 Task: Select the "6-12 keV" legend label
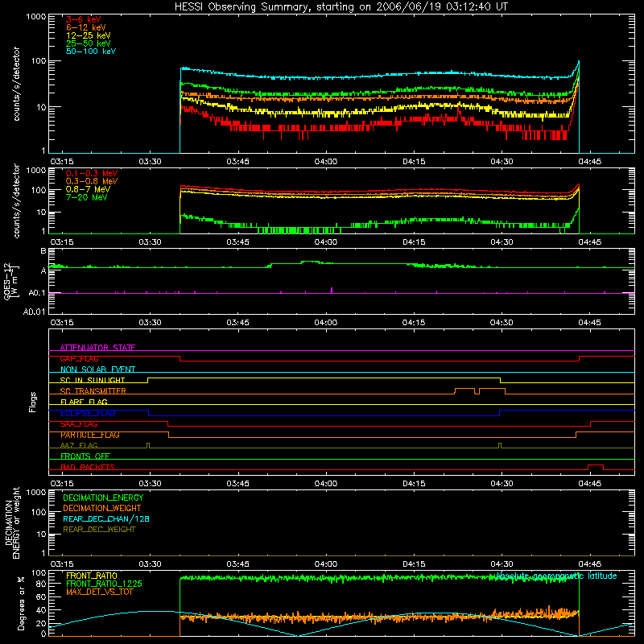click(86, 27)
